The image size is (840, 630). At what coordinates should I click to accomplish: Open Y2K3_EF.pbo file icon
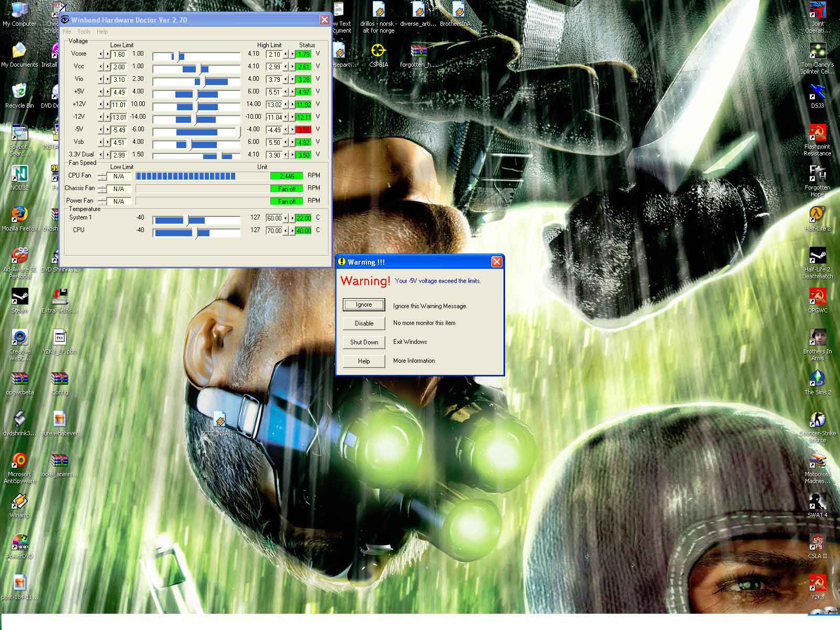point(59,342)
